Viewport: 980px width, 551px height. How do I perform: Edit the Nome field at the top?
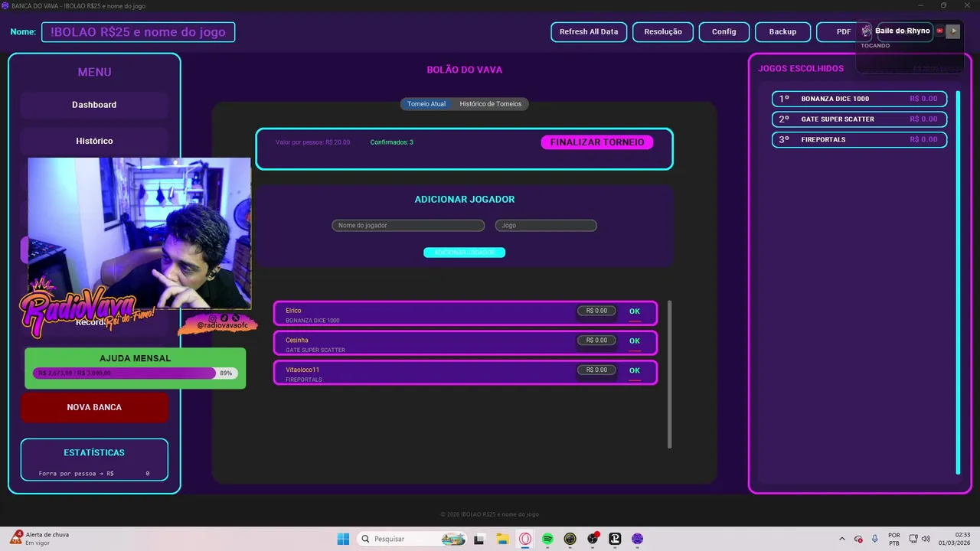(x=138, y=32)
